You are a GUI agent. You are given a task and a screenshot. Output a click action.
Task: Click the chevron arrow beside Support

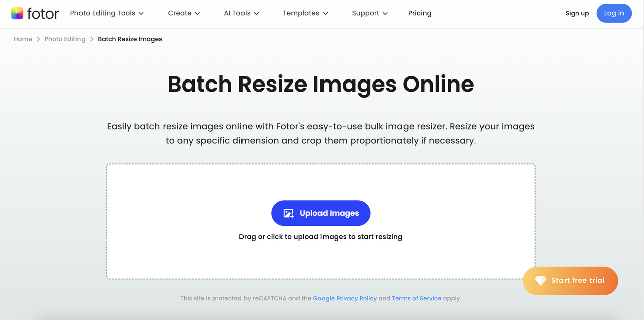(x=385, y=14)
